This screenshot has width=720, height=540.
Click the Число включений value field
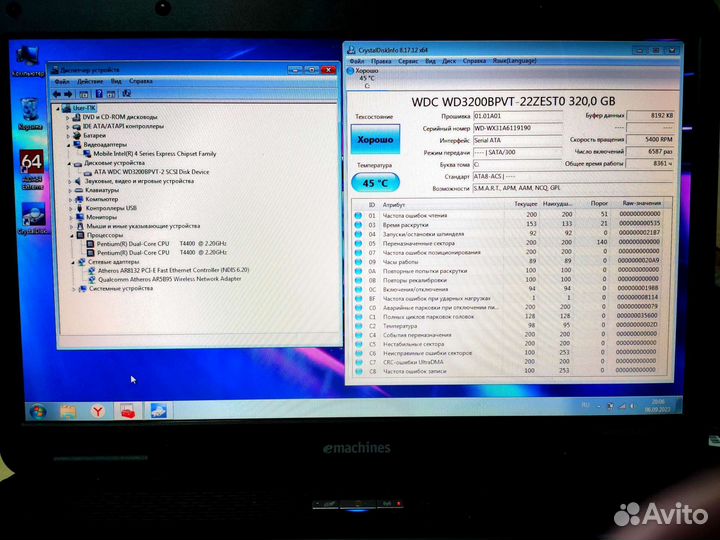[650, 151]
